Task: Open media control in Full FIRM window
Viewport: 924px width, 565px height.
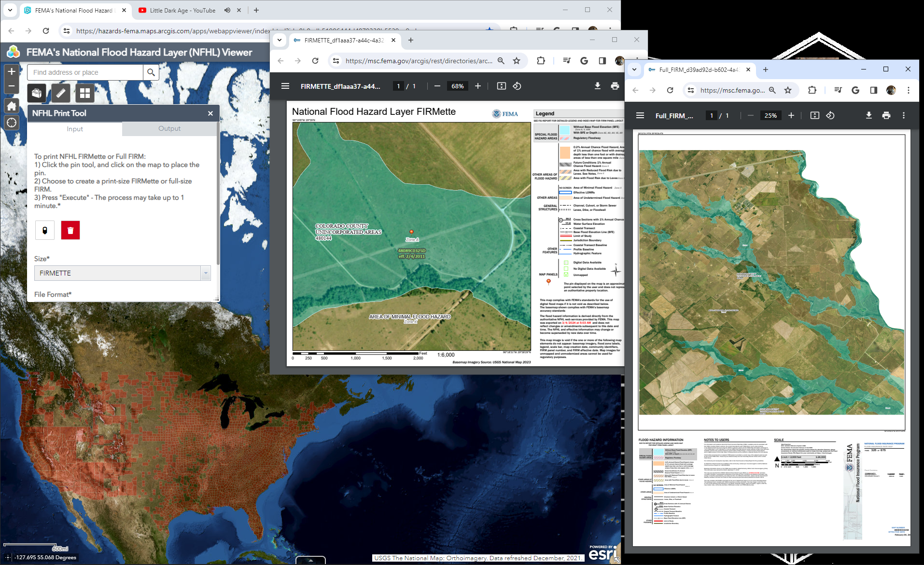Action: (x=838, y=90)
